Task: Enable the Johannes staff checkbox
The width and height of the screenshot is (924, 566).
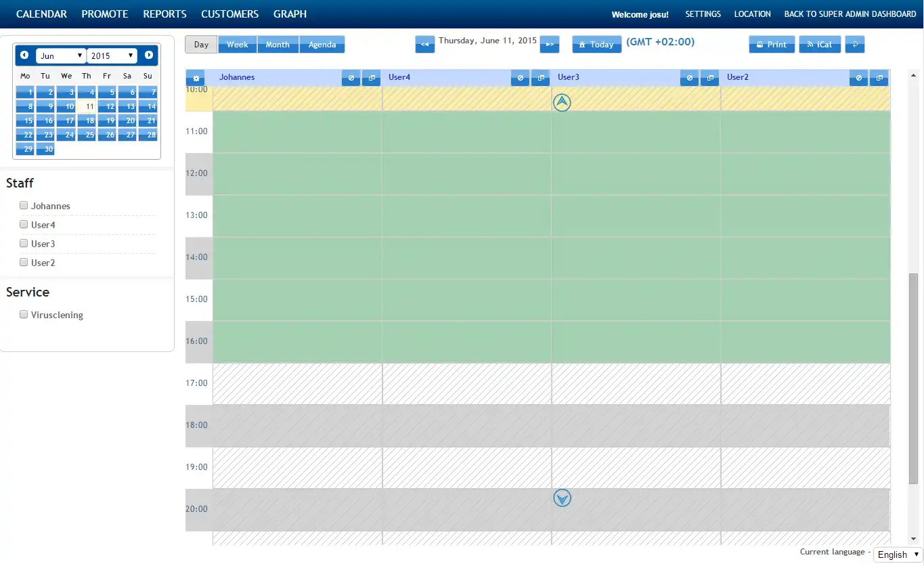Action: [x=24, y=205]
